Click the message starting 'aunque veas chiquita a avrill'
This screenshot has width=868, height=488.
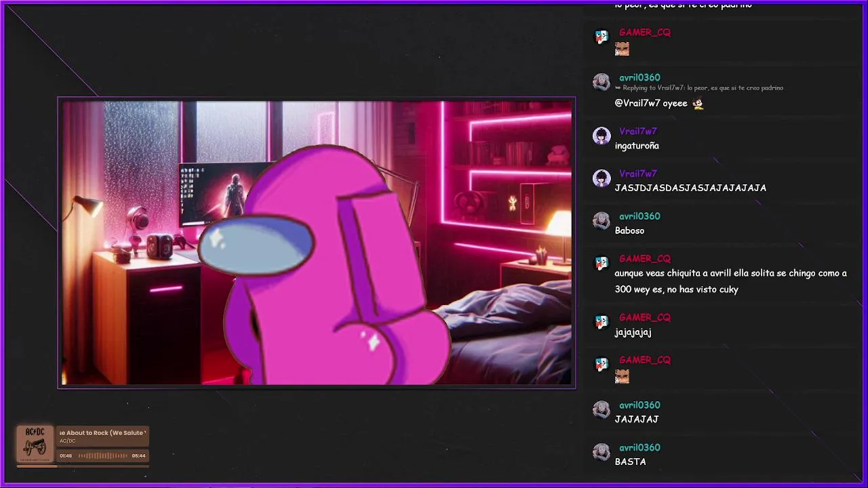point(730,281)
